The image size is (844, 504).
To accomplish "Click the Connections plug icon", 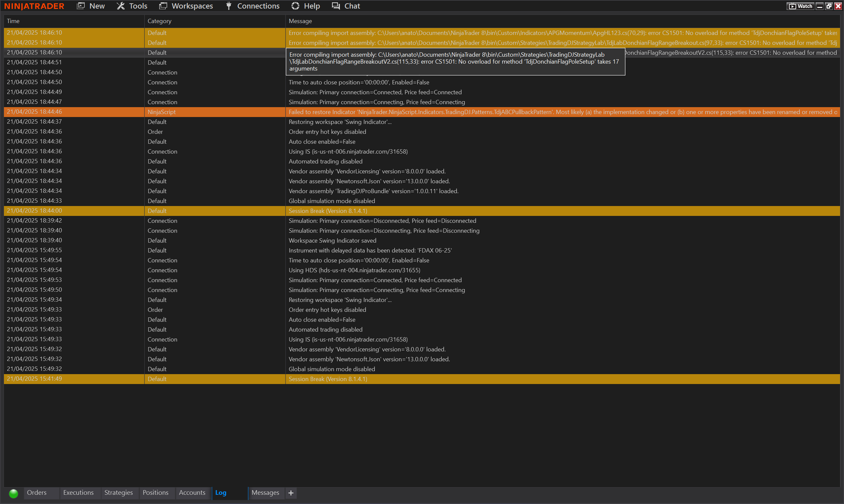I will click(229, 6).
